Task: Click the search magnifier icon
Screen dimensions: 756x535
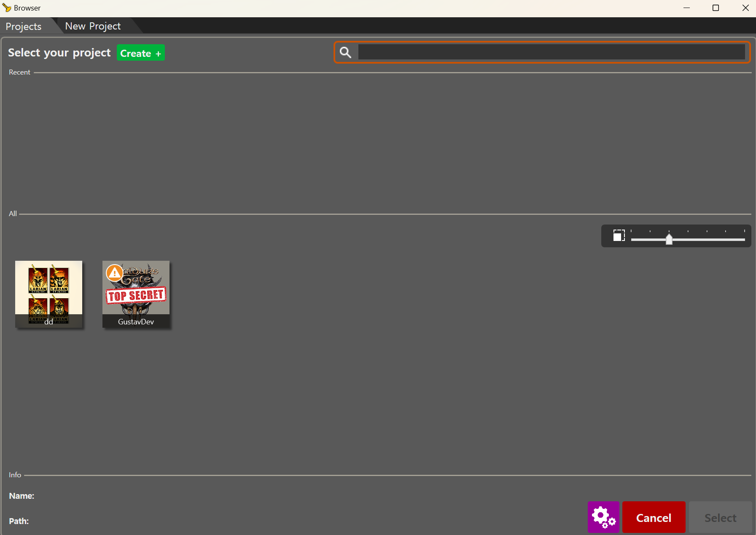Action: coord(345,52)
